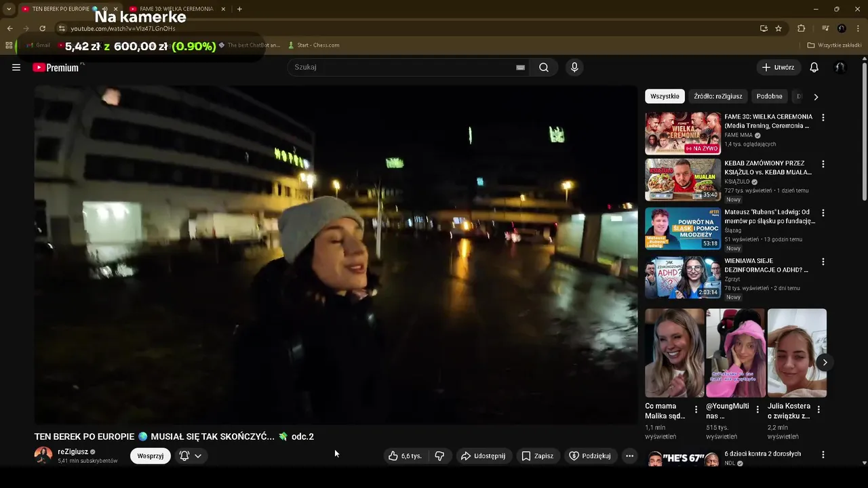Open options for FAME 30 video

click(823, 117)
